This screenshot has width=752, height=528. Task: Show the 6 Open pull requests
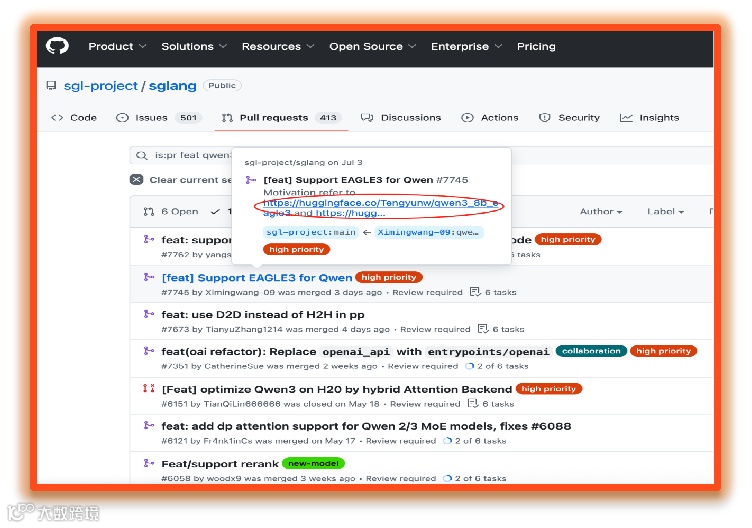pyautogui.click(x=171, y=211)
